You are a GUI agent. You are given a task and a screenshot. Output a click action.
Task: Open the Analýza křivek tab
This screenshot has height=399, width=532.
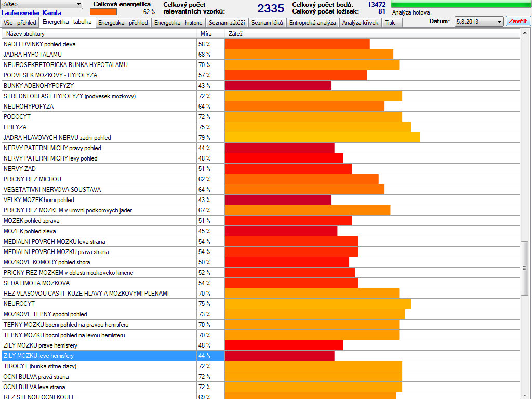tap(360, 23)
